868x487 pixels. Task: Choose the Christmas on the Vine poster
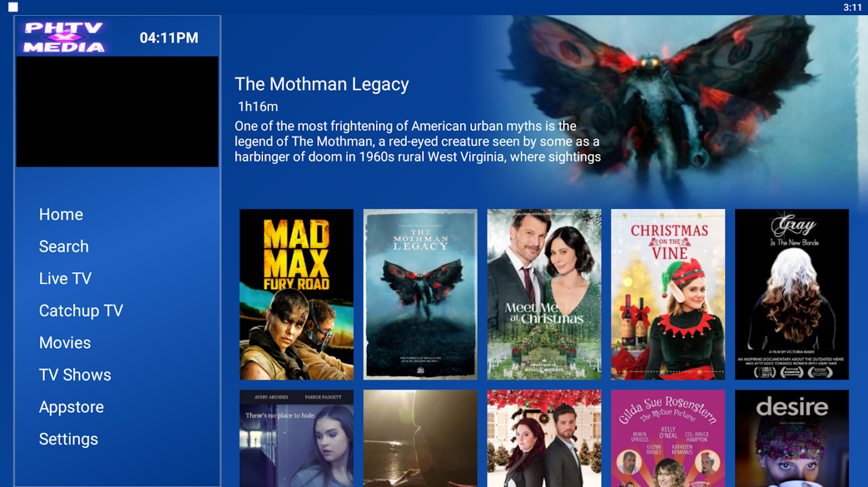(x=668, y=295)
